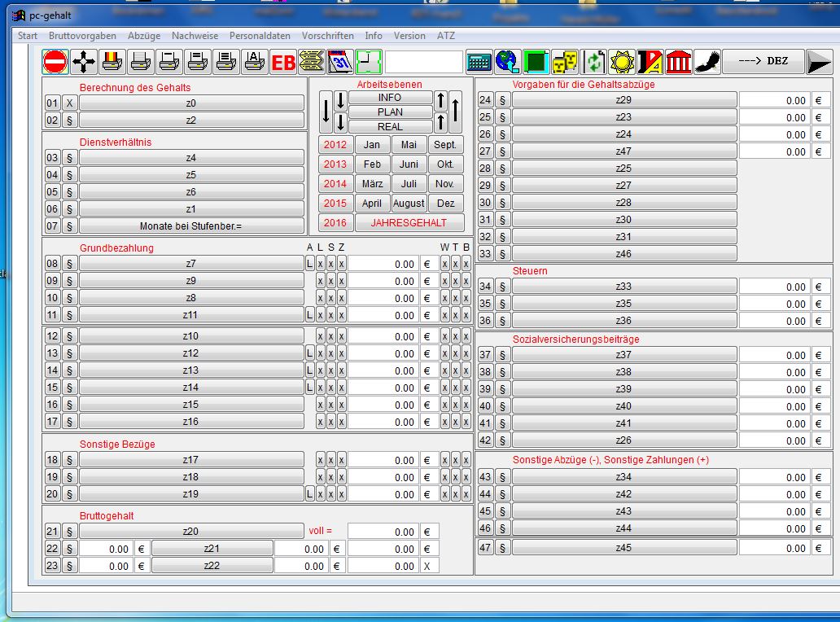This screenshot has height=622, width=840.
Task: Click the black play arrow icon
Action: 819,62
